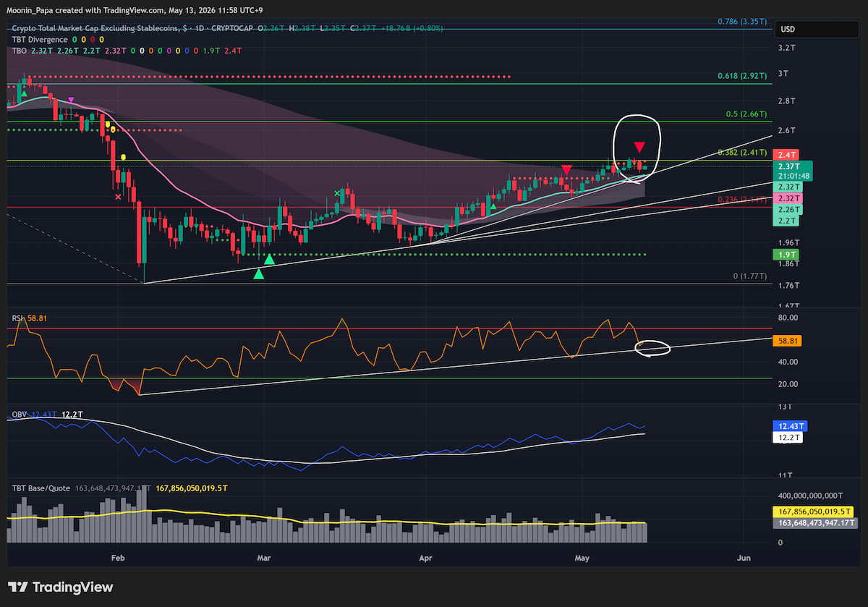Click the 0.5 (2.66T) Fibonacci label

tap(746, 114)
